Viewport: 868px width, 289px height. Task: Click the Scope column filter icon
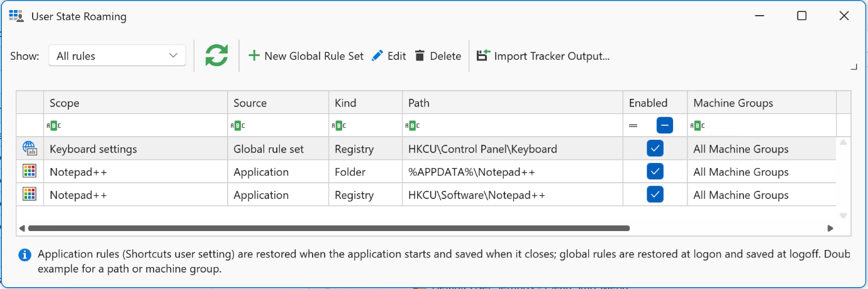(x=53, y=126)
